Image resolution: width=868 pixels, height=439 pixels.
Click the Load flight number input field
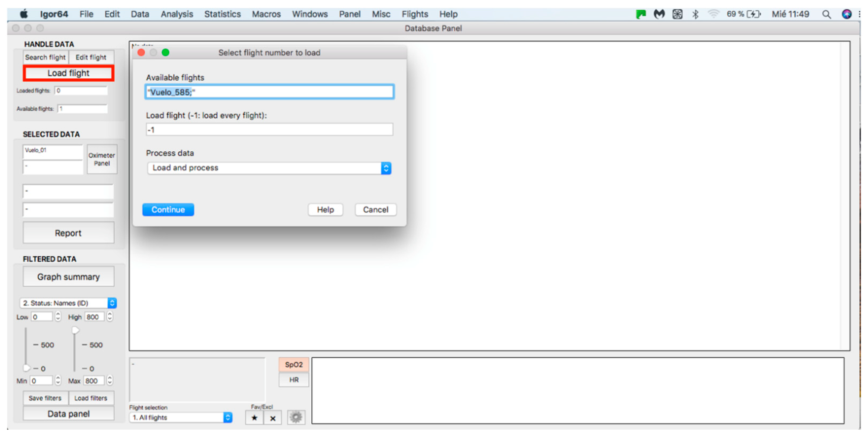pos(269,130)
